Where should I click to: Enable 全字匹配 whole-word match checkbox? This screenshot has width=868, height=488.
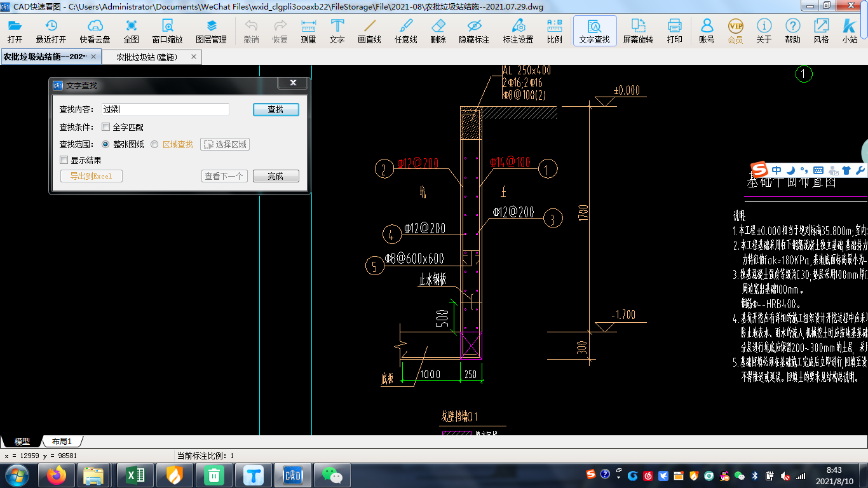click(106, 127)
